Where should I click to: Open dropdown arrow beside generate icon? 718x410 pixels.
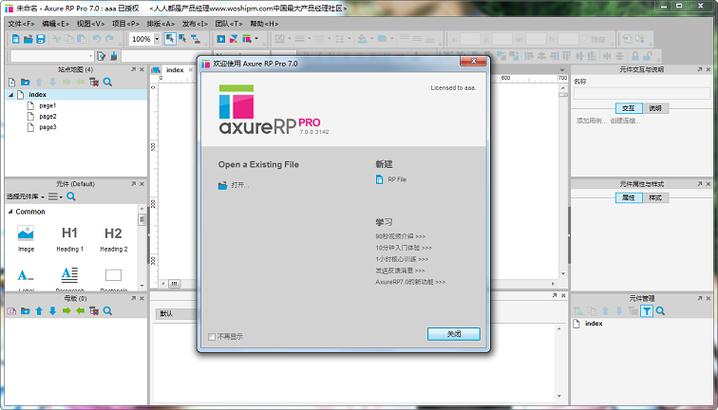[256, 39]
